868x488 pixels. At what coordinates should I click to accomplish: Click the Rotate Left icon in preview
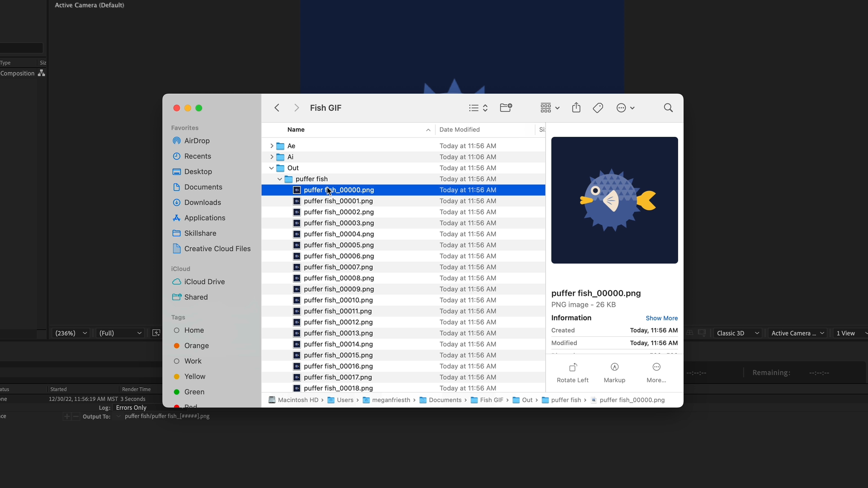(573, 367)
